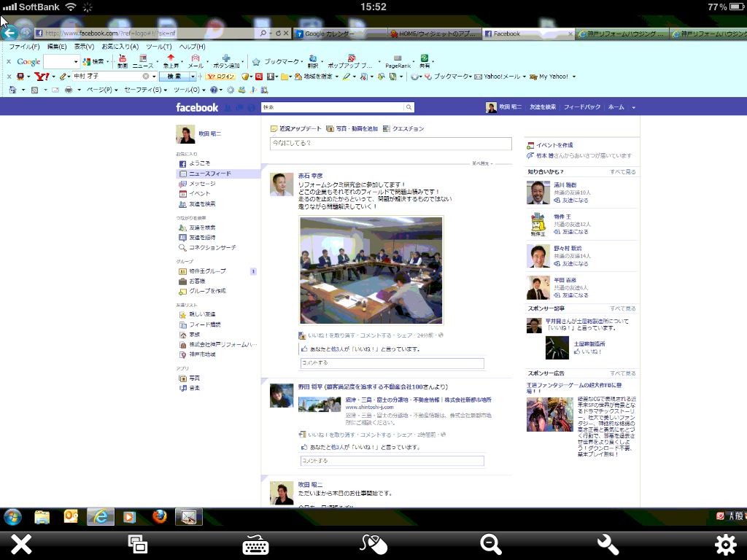The width and height of the screenshot is (747, 560).
Task: Refresh the page in the address bar
Action: coord(278,34)
